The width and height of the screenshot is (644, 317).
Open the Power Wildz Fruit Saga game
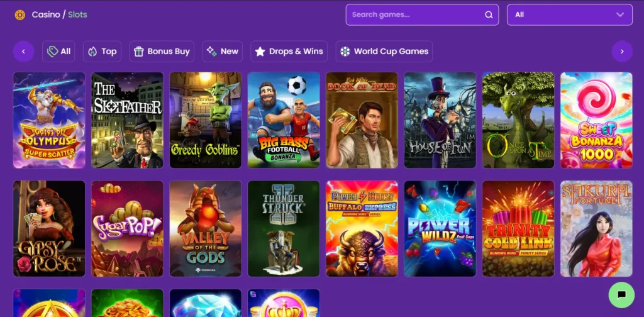point(440,229)
